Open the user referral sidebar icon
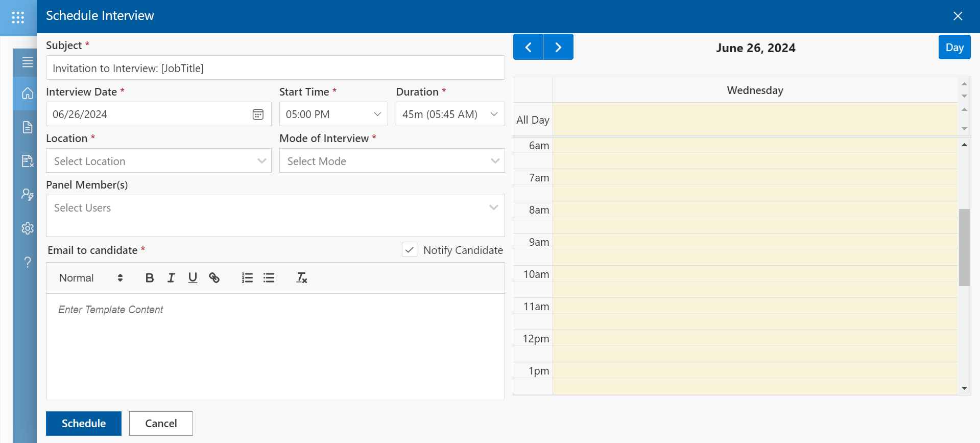The height and width of the screenshot is (443, 980). coord(28,195)
